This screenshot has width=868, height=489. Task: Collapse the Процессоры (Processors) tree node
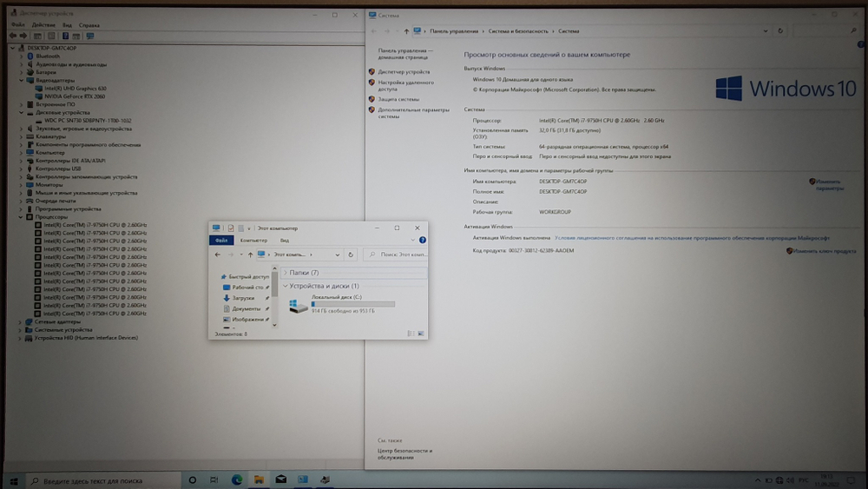[23, 217]
